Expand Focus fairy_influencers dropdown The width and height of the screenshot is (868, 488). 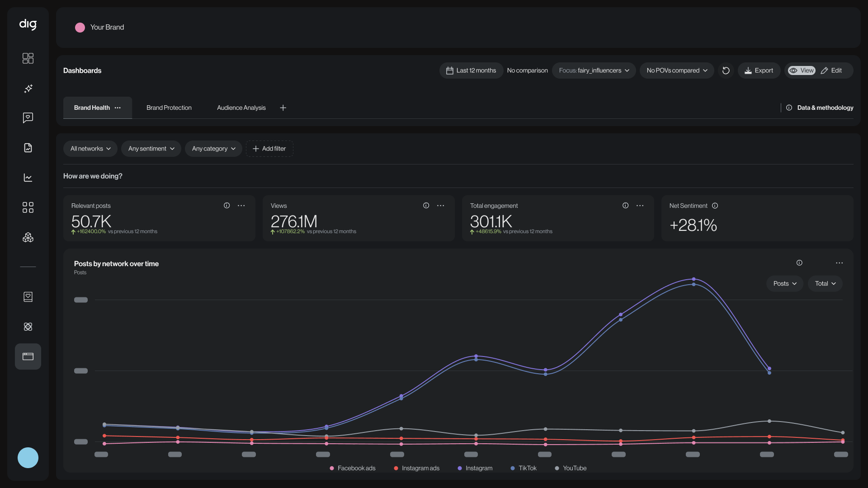(x=594, y=70)
